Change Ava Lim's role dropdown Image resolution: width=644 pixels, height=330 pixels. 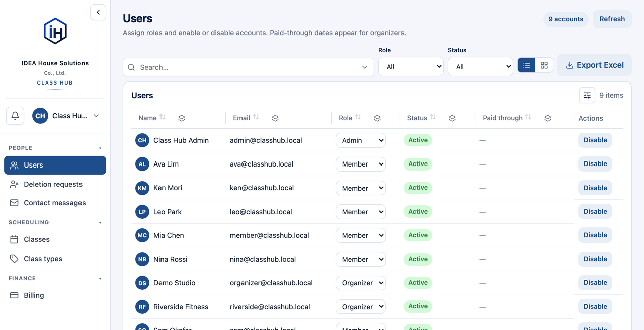coord(361,164)
